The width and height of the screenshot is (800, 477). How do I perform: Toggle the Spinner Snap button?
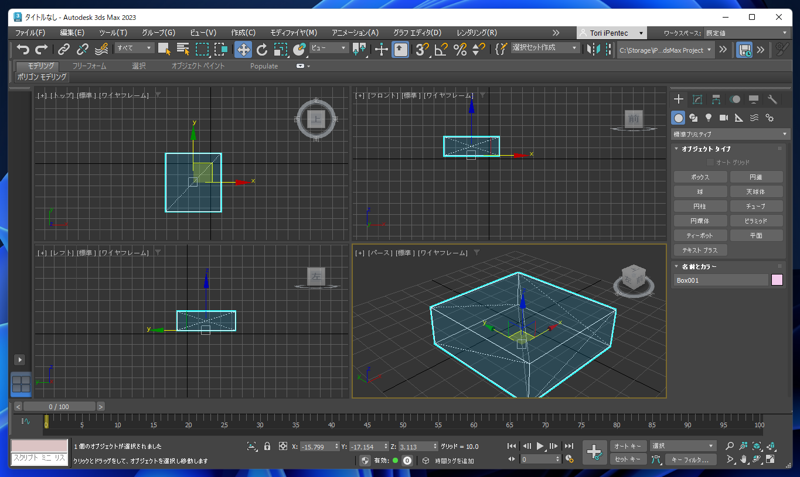click(x=478, y=49)
